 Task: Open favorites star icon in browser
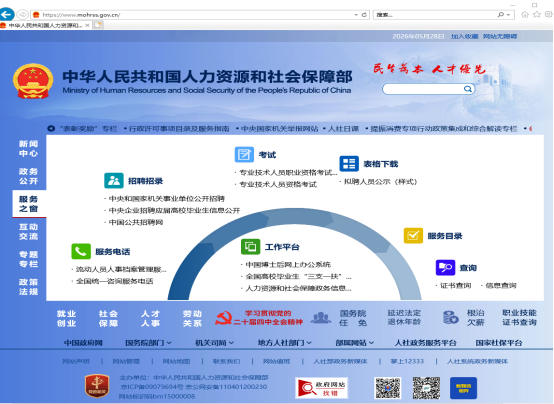tap(537, 14)
